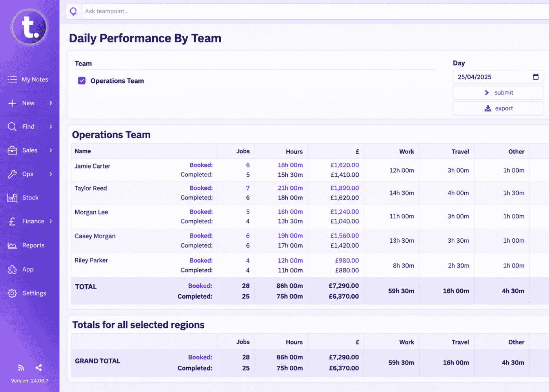Expand the New submenu arrow

click(51, 103)
